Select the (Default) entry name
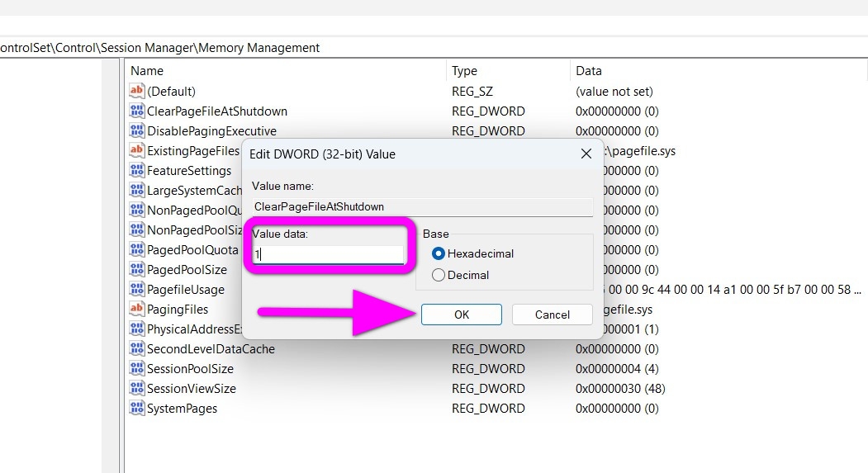The image size is (868, 473). click(x=171, y=92)
